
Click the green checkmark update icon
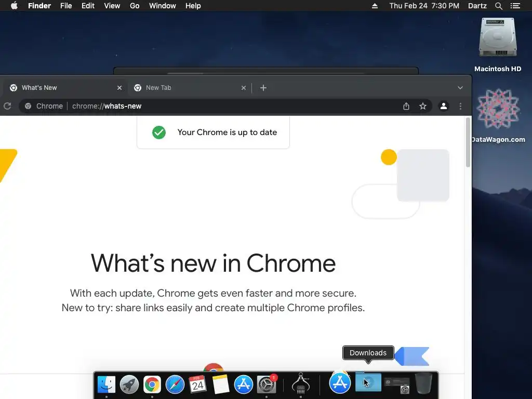(159, 132)
